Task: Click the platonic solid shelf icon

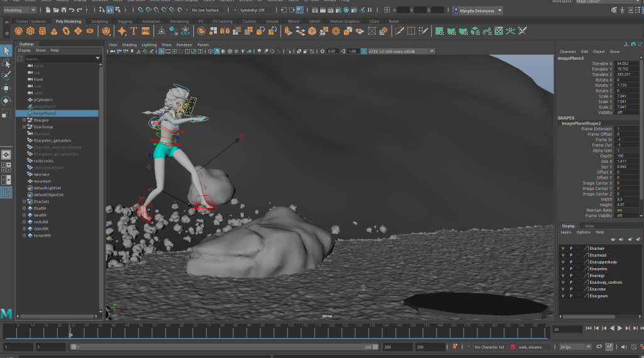Action: (106, 31)
